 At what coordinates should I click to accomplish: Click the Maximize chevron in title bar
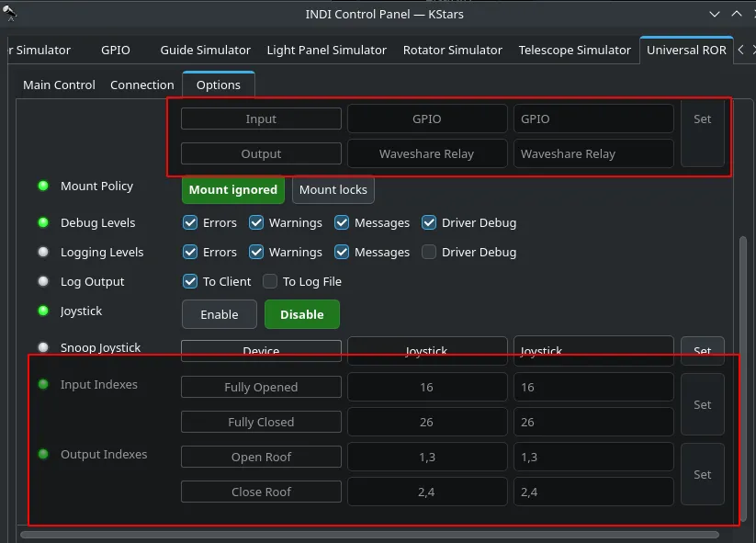pyautogui.click(x=736, y=14)
